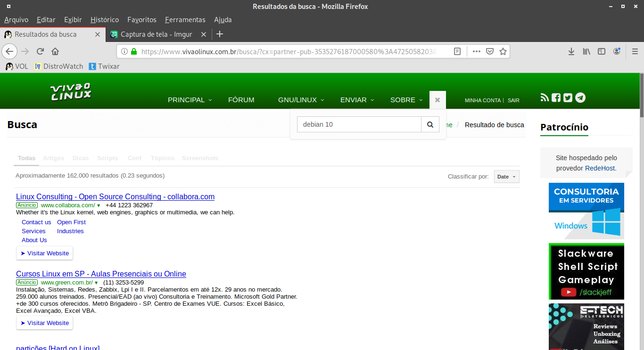The width and height of the screenshot is (644, 350).
Task: Open the Firefox home page icon
Action: click(x=55, y=51)
